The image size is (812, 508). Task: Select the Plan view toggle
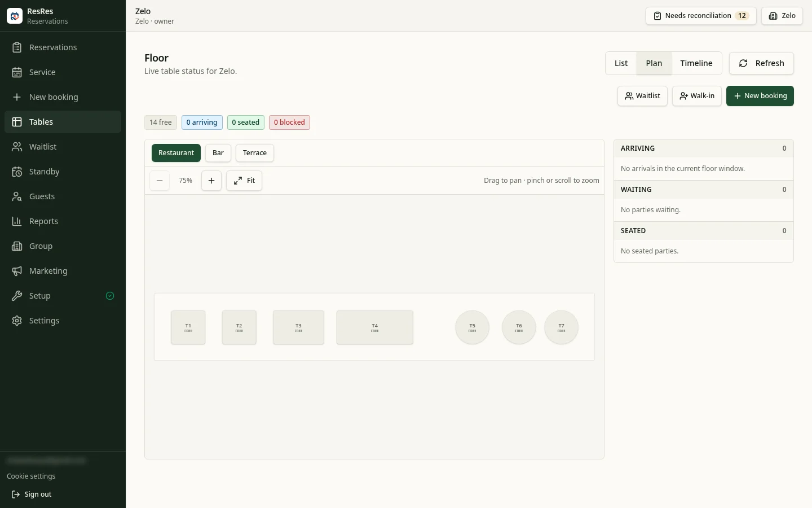(654, 63)
